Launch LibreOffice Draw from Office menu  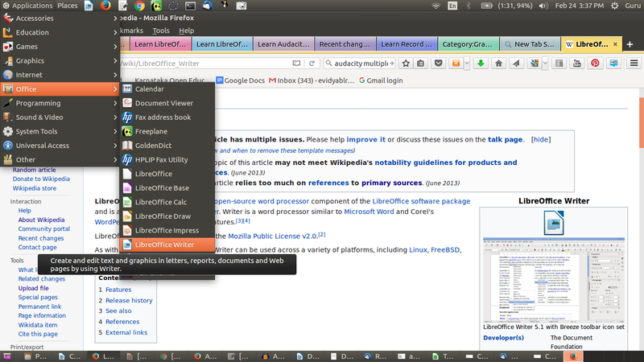[167, 216]
